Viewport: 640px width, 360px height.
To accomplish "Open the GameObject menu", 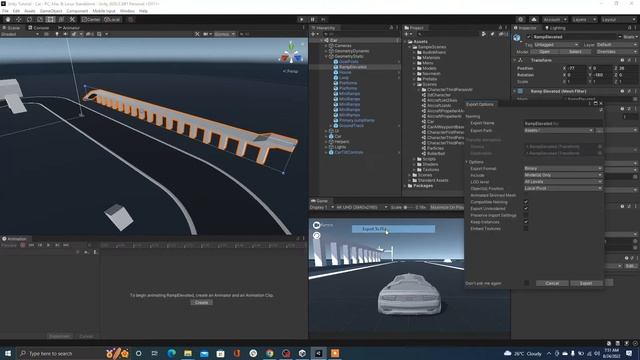I will (51, 11).
